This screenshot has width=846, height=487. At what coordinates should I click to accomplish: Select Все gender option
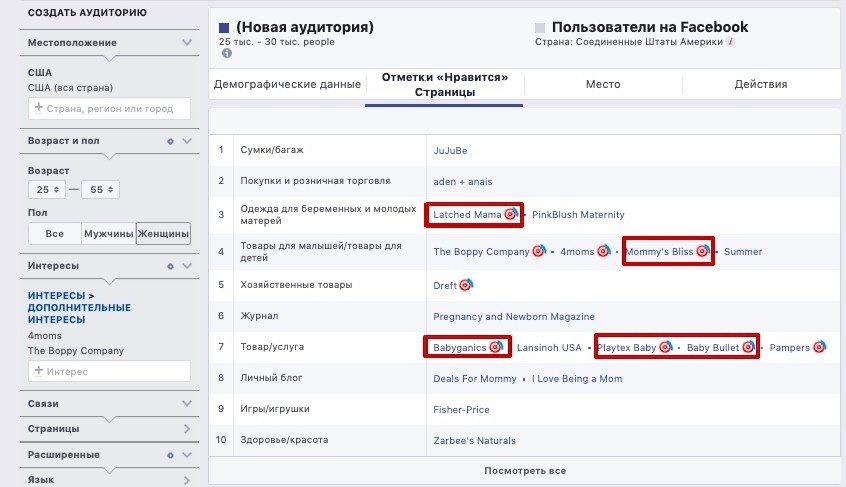[54, 234]
